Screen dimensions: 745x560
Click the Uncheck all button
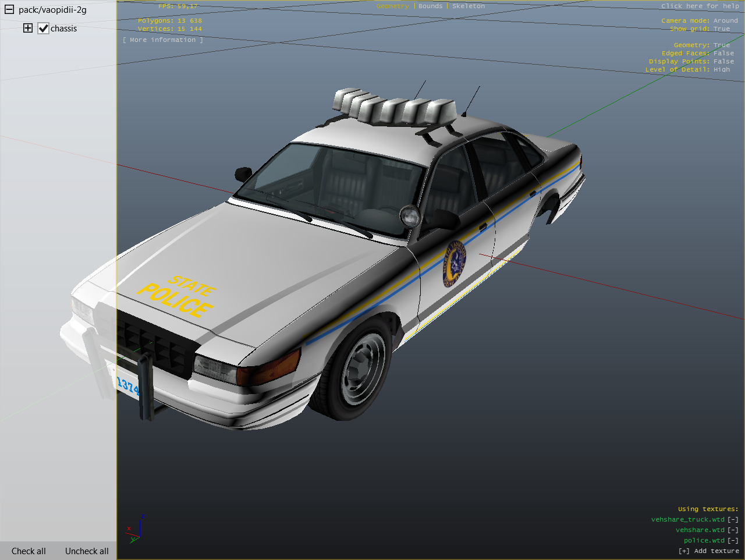tap(87, 551)
